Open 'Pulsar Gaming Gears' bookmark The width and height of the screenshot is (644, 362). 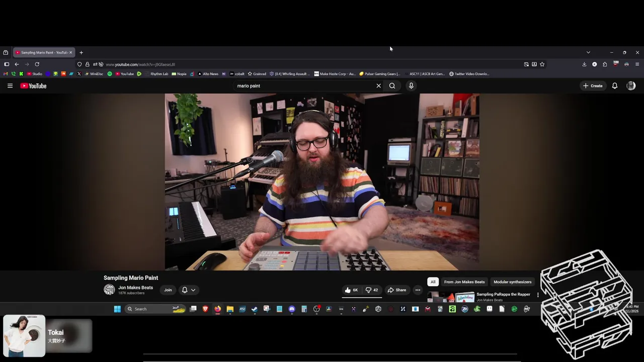(380, 74)
